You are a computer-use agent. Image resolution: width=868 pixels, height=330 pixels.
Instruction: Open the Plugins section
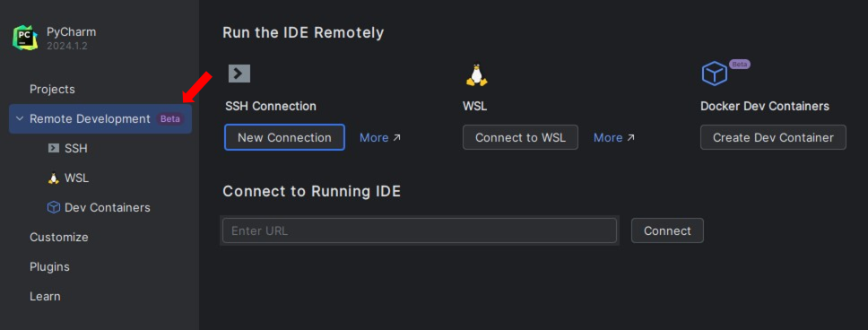[x=50, y=267]
